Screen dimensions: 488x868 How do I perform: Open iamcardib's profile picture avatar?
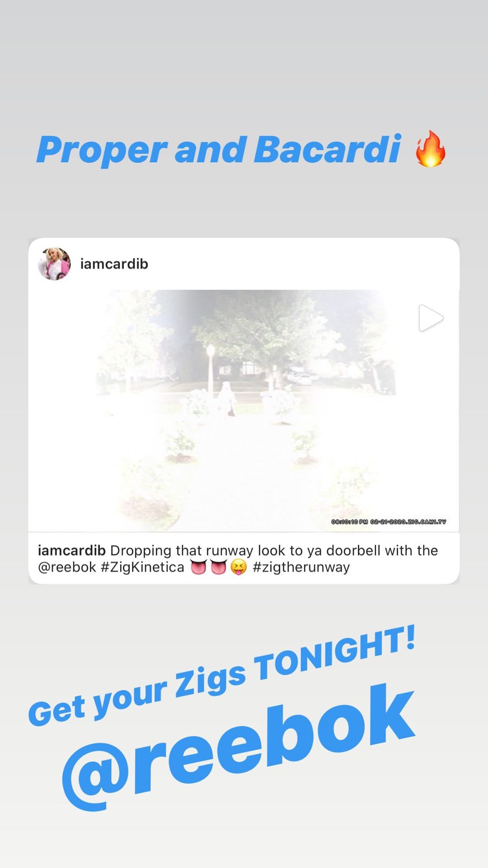coord(54,264)
